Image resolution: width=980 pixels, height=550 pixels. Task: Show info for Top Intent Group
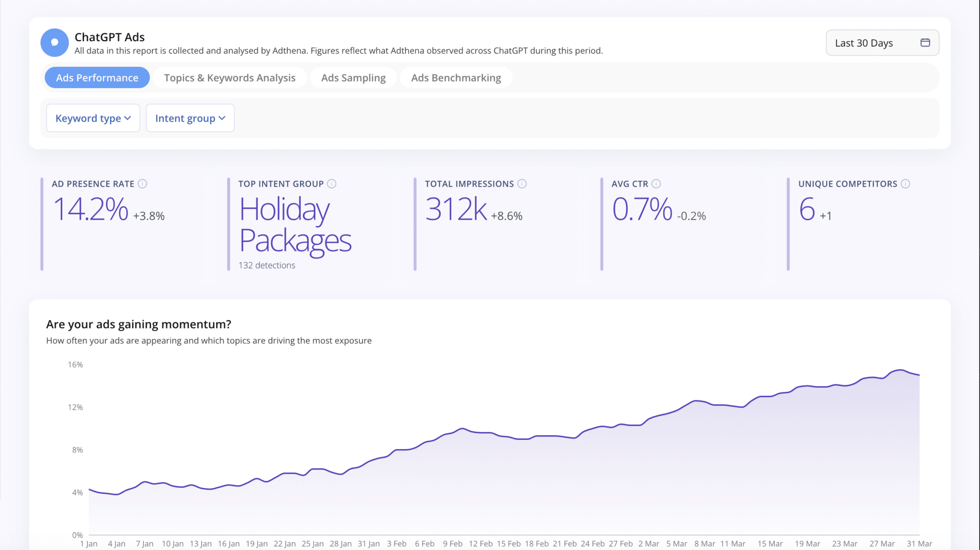[x=332, y=184]
